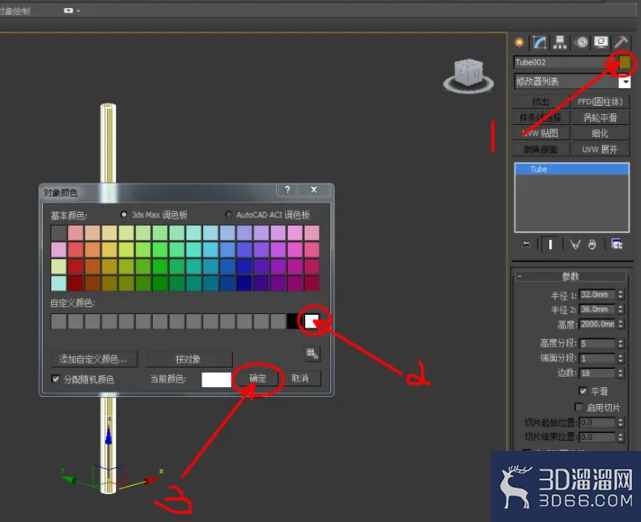Apply the 细化 modifier button
The height and width of the screenshot is (522, 641).
[600, 133]
